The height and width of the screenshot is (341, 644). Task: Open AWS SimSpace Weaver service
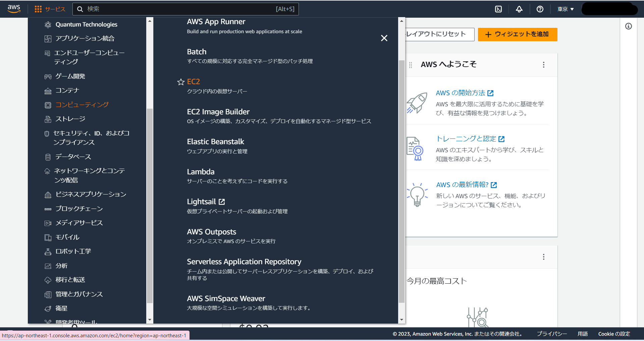pyautogui.click(x=226, y=299)
